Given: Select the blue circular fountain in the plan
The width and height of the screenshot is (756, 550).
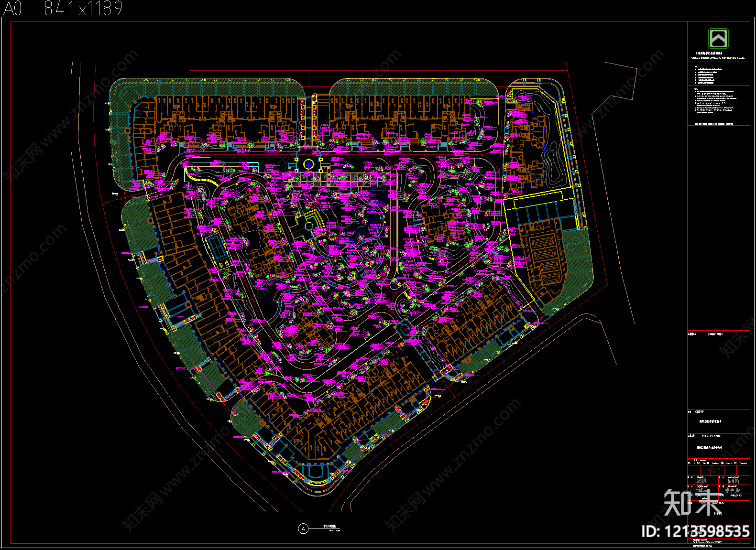Looking at the screenshot, I should pos(308,165).
